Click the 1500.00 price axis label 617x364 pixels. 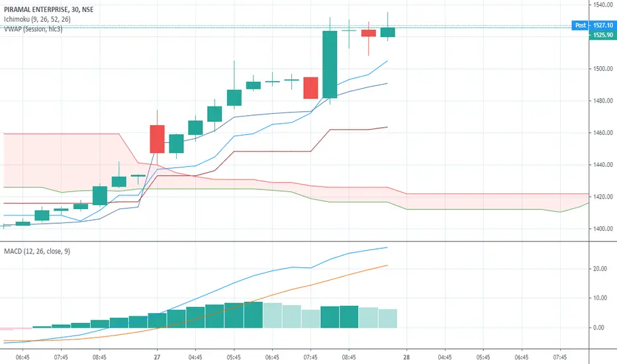click(603, 68)
